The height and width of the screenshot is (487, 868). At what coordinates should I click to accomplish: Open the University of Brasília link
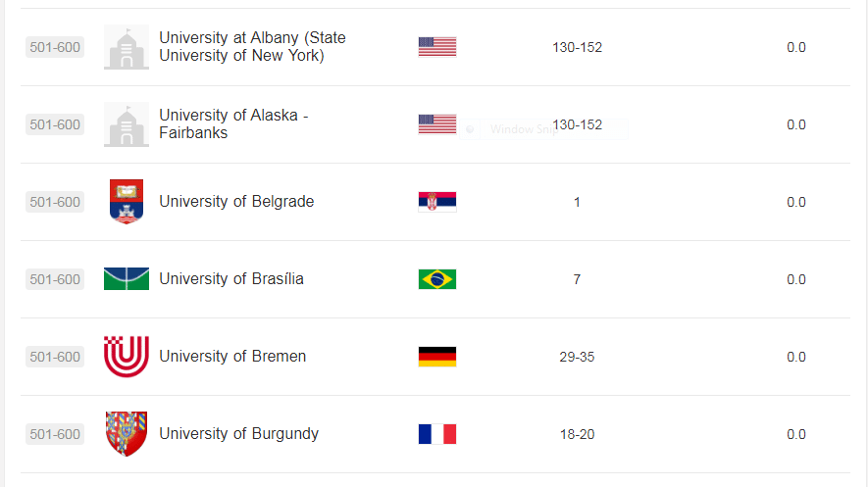[231, 279]
